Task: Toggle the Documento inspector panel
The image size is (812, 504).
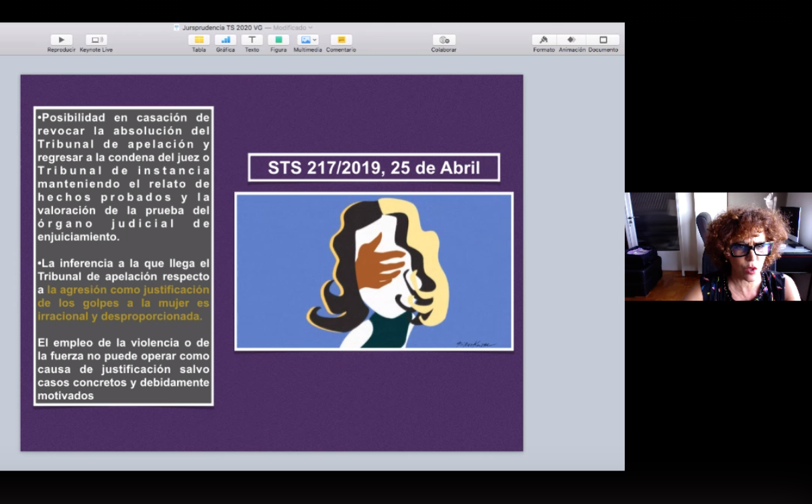Action: pos(603,40)
